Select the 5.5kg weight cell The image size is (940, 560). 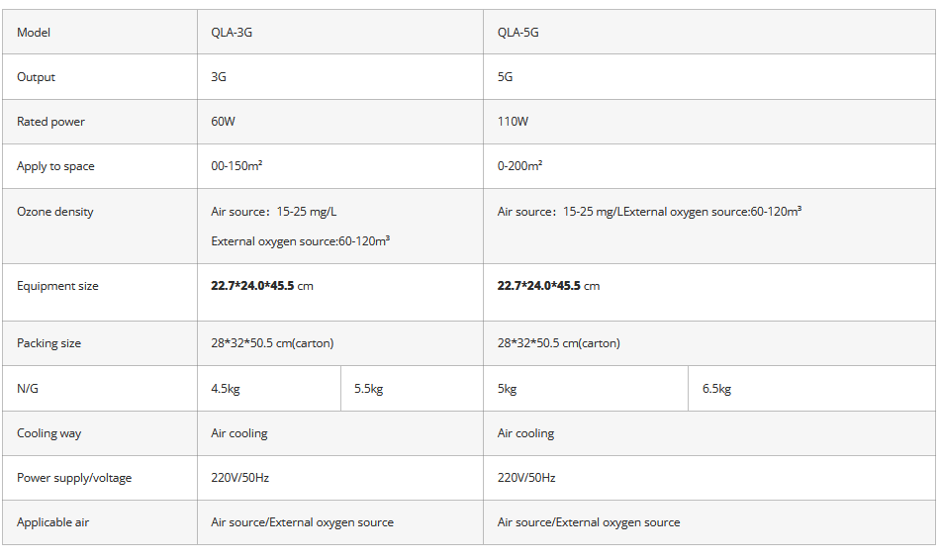tap(368, 389)
